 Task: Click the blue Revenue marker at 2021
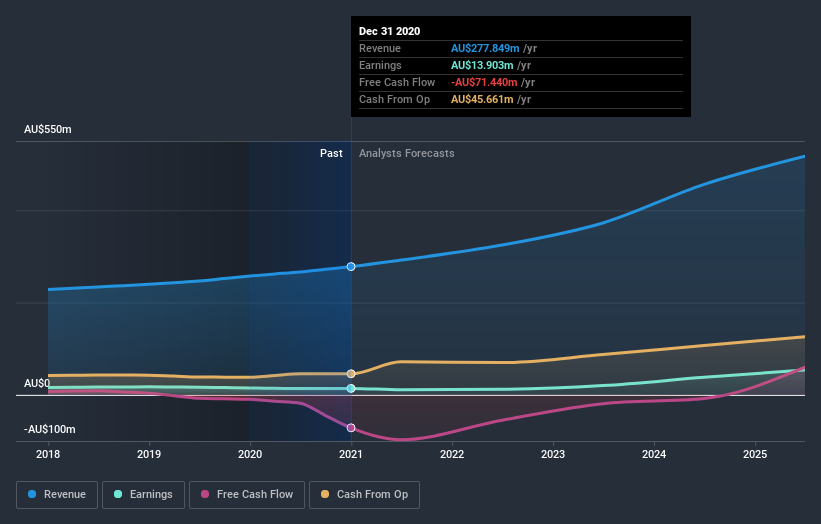[x=351, y=266]
